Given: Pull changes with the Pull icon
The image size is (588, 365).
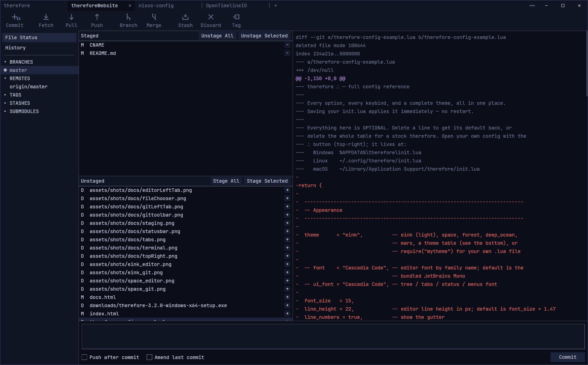Looking at the screenshot, I should point(71,21).
